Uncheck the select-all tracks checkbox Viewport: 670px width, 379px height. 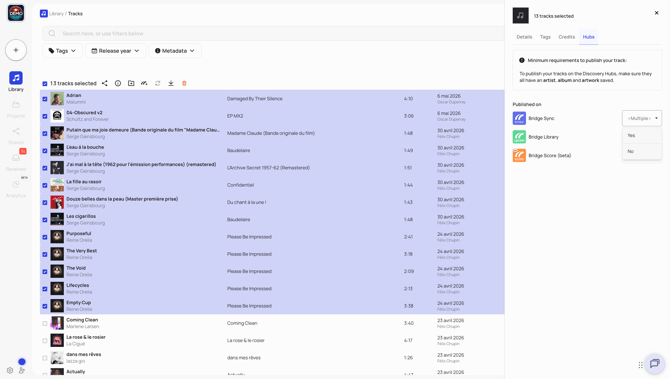(44, 84)
